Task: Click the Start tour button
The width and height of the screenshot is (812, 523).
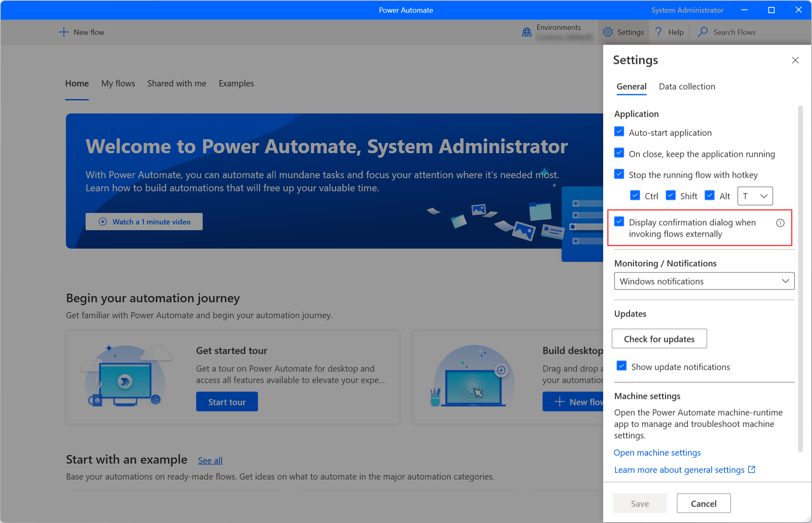Action: click(x=227, y=401)
